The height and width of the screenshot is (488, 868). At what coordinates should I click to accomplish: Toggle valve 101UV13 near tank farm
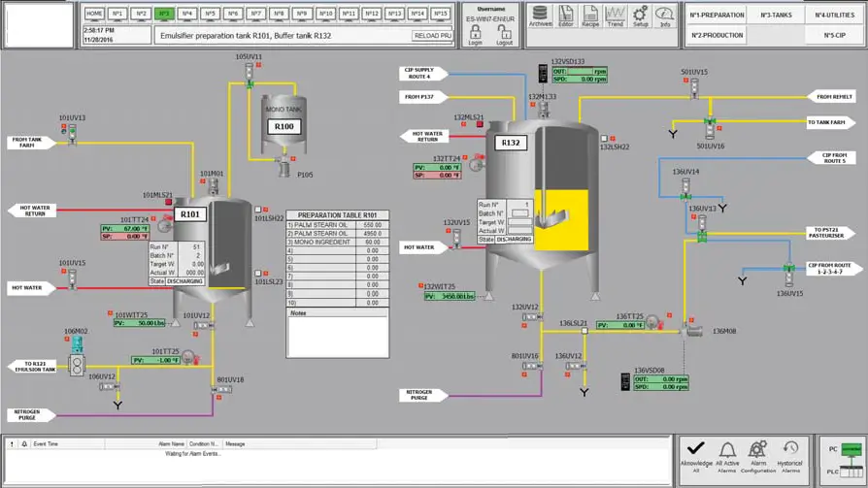[72, 134]
